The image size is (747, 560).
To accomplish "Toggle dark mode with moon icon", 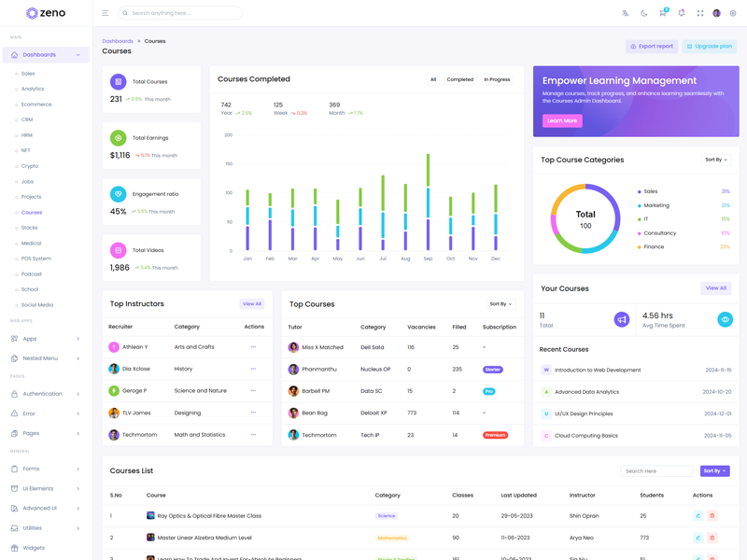I will [644, 13].
